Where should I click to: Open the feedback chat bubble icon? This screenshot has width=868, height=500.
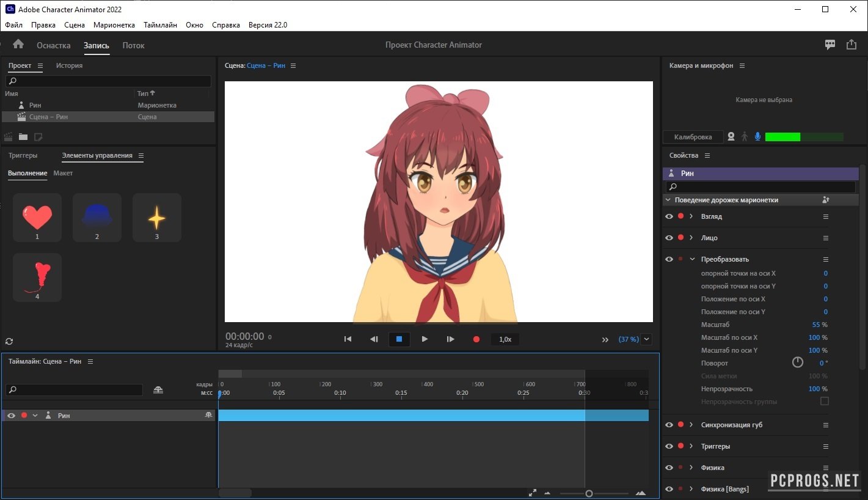pyautogui.click(x=830, y=45)
